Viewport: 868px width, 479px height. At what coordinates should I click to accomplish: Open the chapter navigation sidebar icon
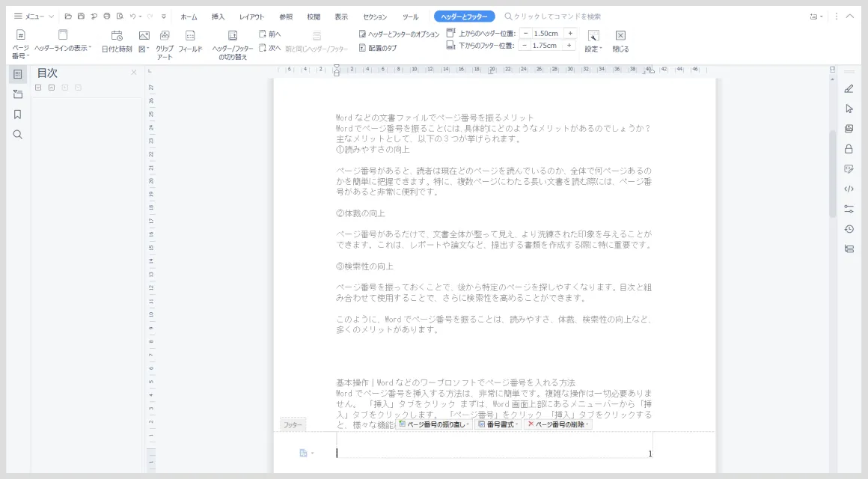pos(18,94)
